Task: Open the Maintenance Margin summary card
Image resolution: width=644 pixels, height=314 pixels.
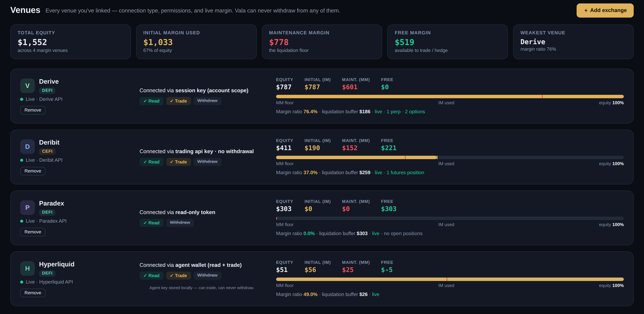Action: [x=322, y=42]
